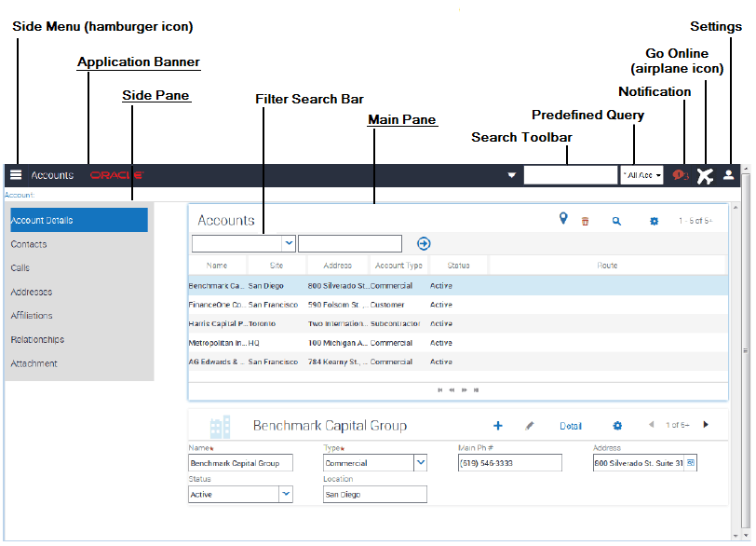Add new record with plus icon
Screen dimensions: 756x546
tap(497, 426)
